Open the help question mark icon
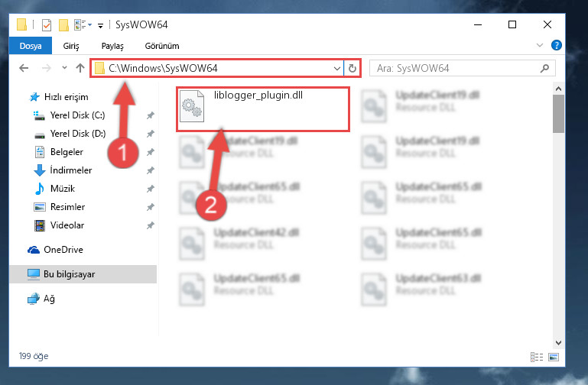 point(556,45)
